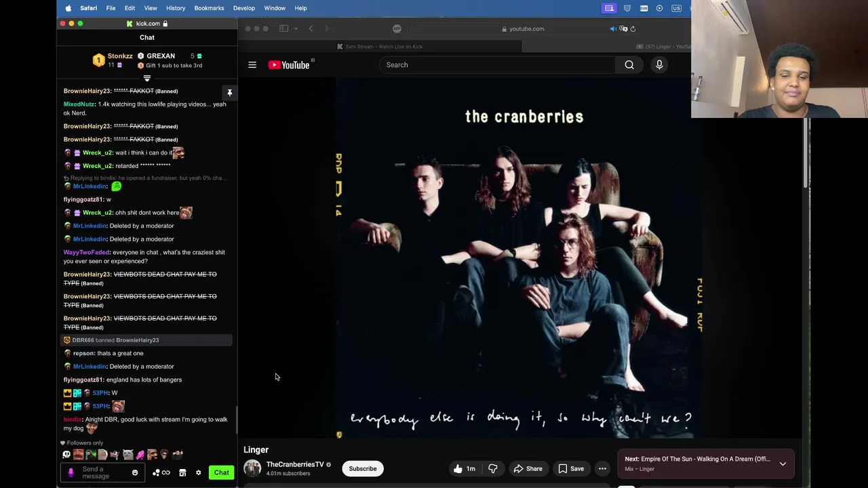The width and height of the screenshot is (868, 488).
Task: Open the Kick shop storefront icon
Action: click(x=182, y=472)
